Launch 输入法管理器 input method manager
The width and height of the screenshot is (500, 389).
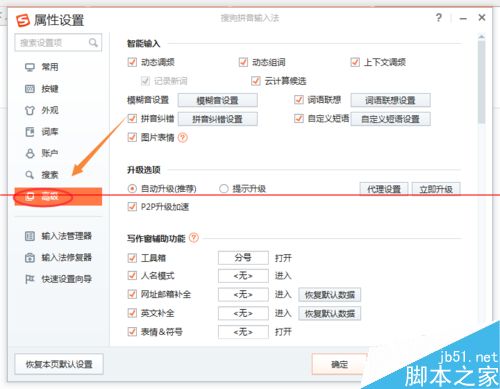click(x=58, y=236)
